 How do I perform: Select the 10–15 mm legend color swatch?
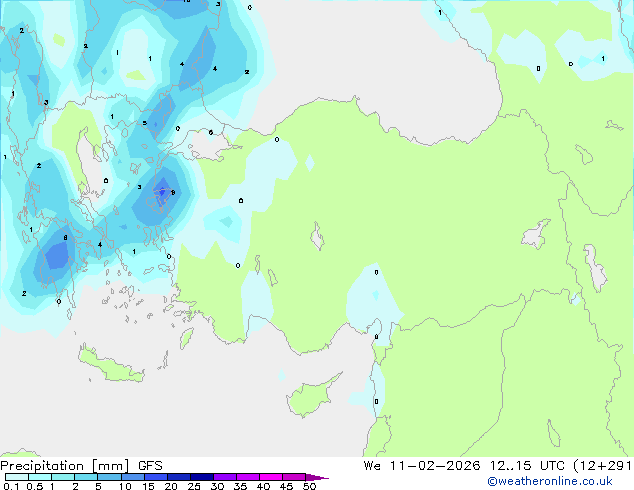(x=132, y=477)
